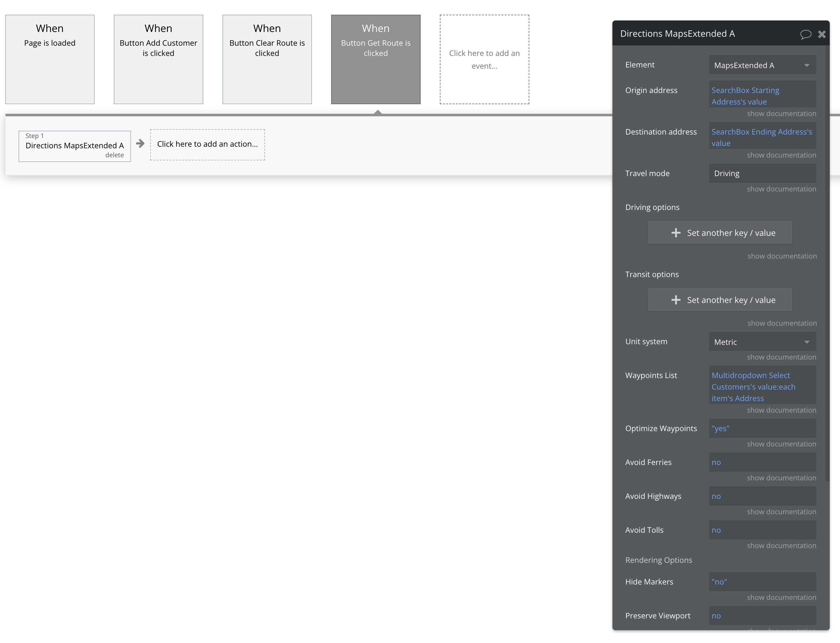Open the Element dropdown showing MapsExtended A
Image resolution: width=840 pixels, height=643 pixels.
tap(762, 65)
